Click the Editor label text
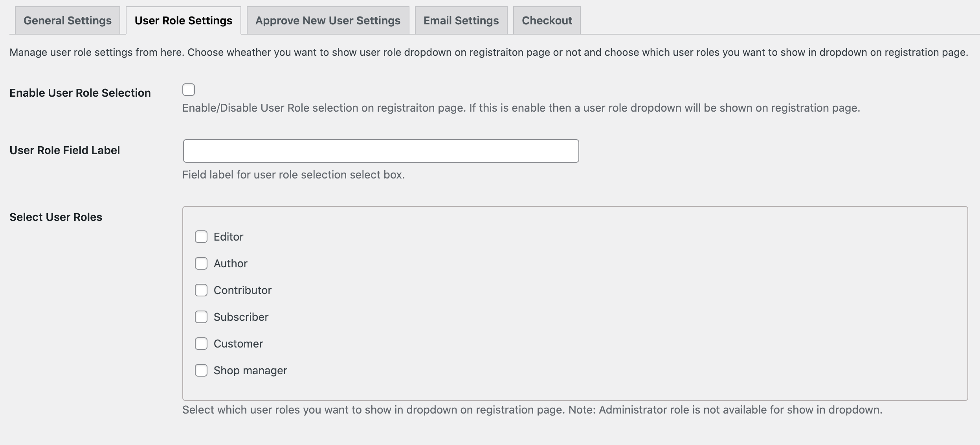The width and height of the screenshot is (980, 445). pos(228,236)
